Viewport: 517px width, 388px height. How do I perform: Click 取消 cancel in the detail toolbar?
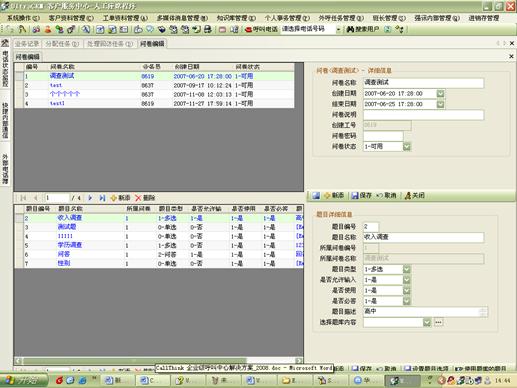[x=387, y=195]
